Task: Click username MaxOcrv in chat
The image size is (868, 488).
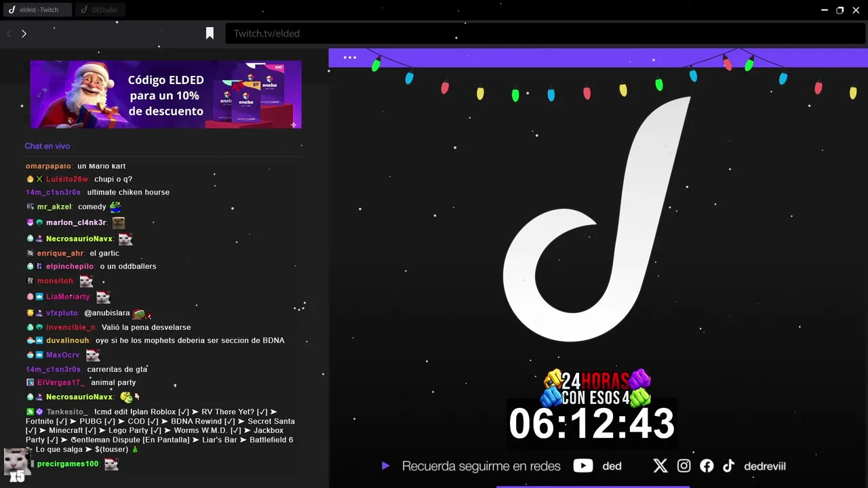Action: 63,355
